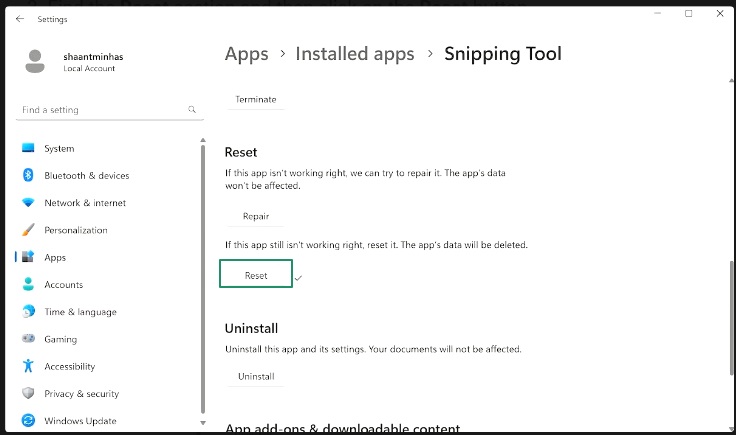Maximize the Settings window
The width and height of the screenshot is (736, 435).
[689, 14]
